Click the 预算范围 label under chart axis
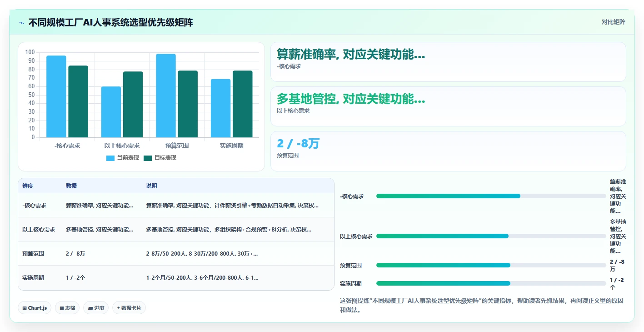The width and height of the screenshot is (644, 332). [x=177, y=146]
